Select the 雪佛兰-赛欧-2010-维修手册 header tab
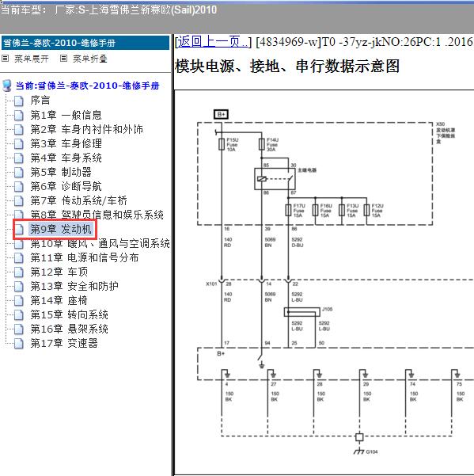 coord(85,43)
